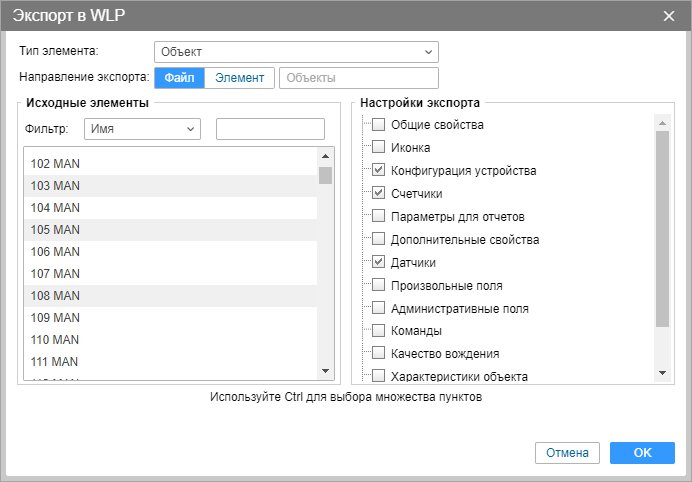Click the Объекты input field
Viewport: 692px width, 482px height.
(x=359, y=78)
